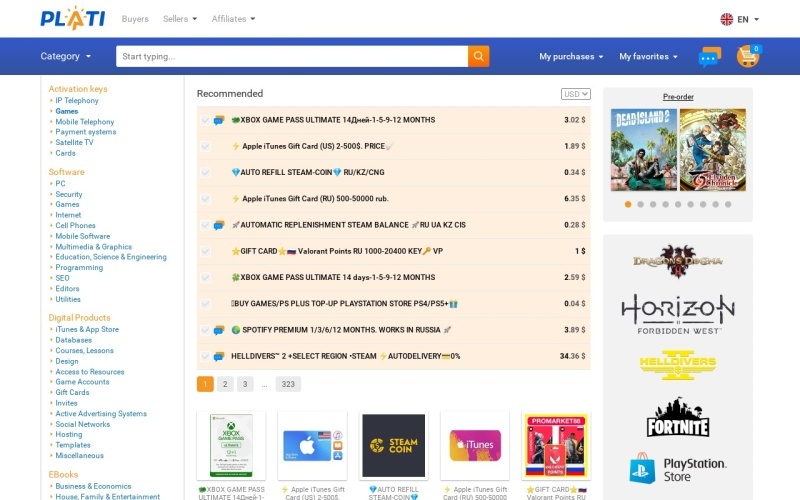Image resolution: width=800 pixels, height=500 pixels.
Task: Open Xbox Game Pass product thumbnail
Action: click(x=231, y=445)
